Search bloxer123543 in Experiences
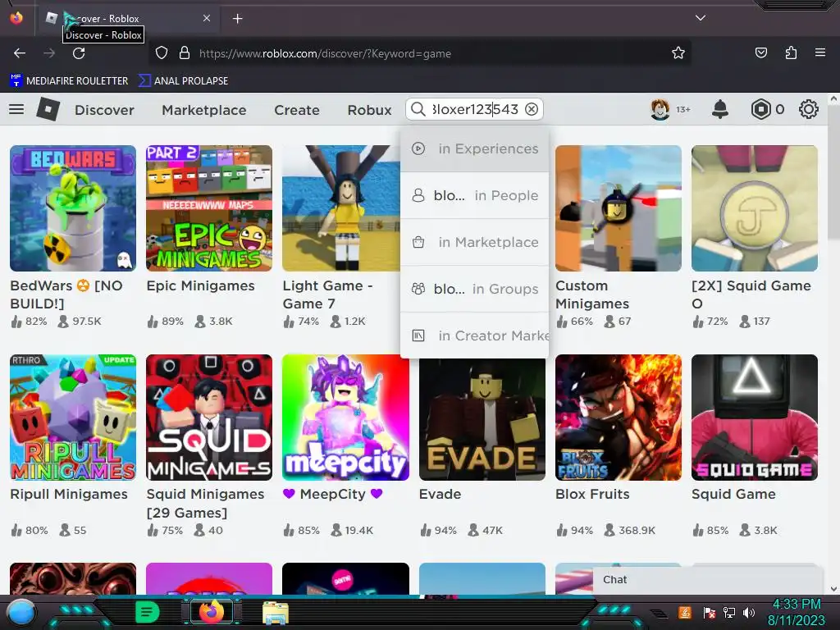The image size is (840, 630). (475, 148)
